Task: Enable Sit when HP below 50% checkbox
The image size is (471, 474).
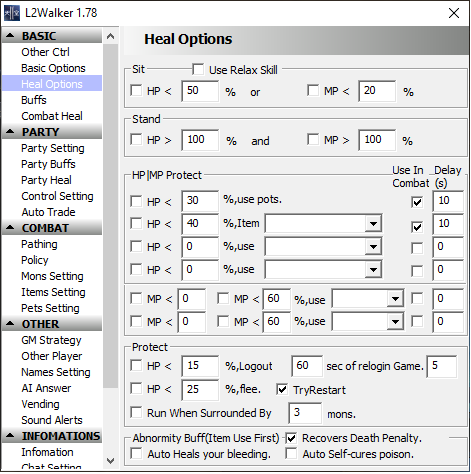Action: [136, 90]
